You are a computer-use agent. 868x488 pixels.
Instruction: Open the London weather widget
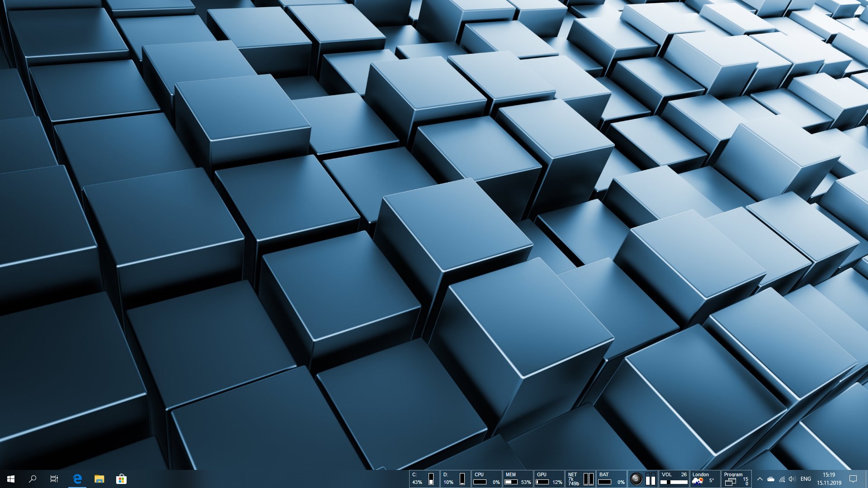pyautogui.click(x=705, y=479)
